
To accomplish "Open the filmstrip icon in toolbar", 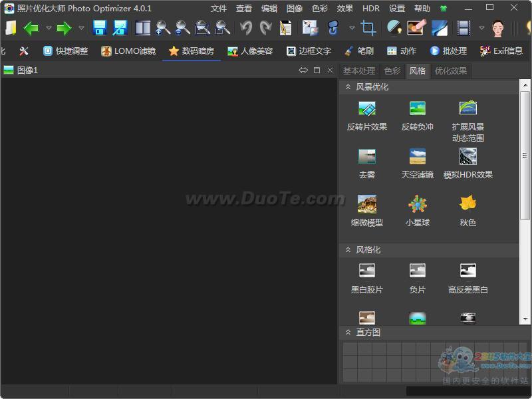I will 464,28.
